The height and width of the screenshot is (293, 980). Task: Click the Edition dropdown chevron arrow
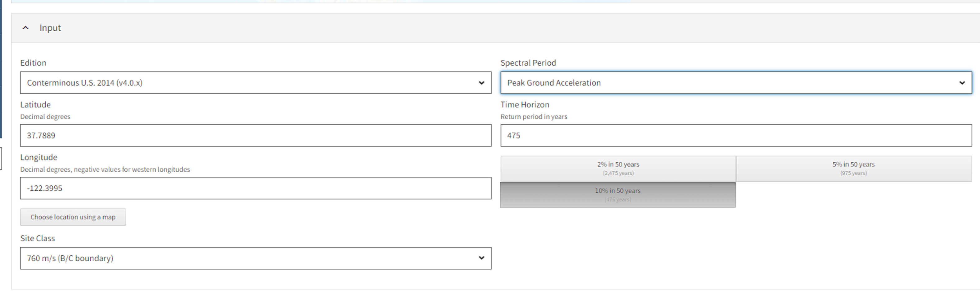pyautogui.click(x=482, y=82)
